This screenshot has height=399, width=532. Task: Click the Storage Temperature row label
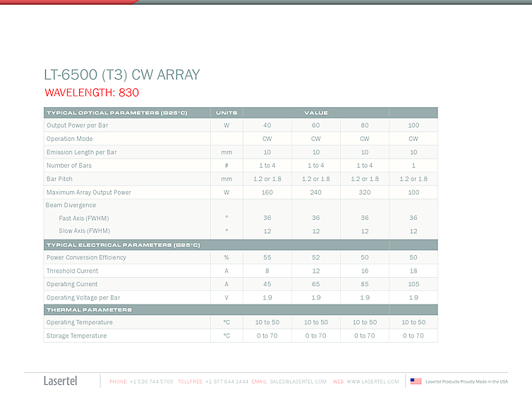point(76,336)
